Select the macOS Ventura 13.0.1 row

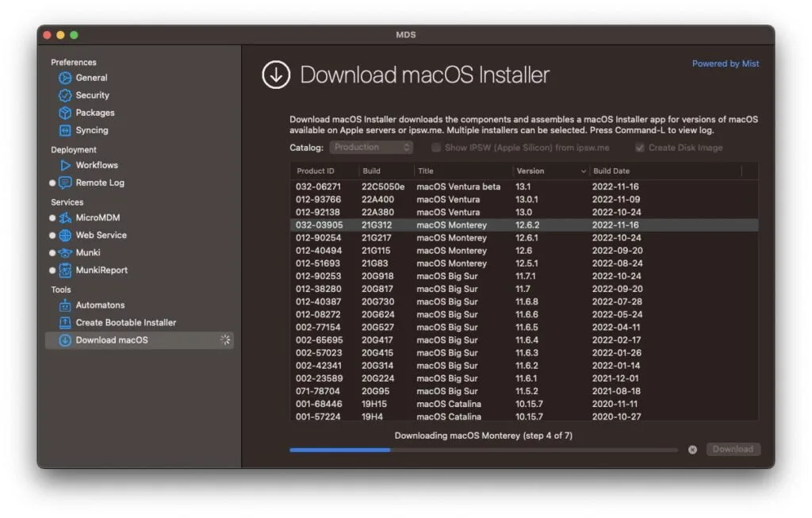pos(524,199)
